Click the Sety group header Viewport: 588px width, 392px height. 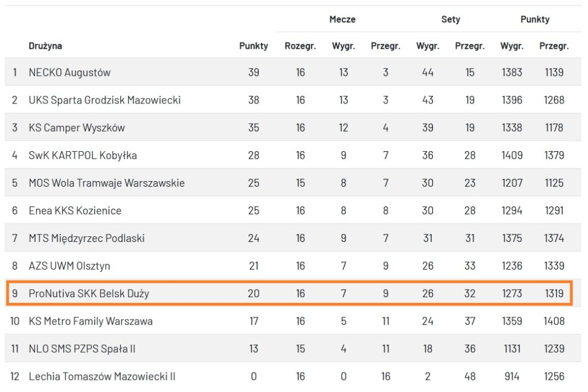point(450,20)
